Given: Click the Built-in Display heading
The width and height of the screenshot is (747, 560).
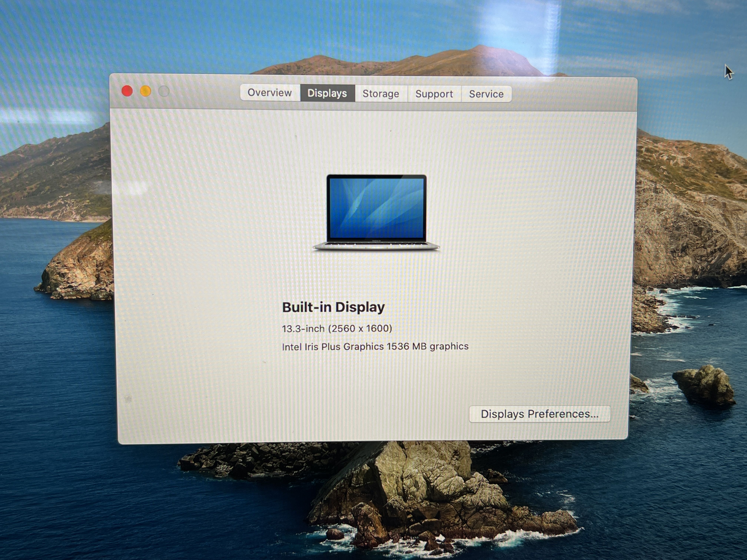Looking at the screenshot, I should (x=333, y=307).
